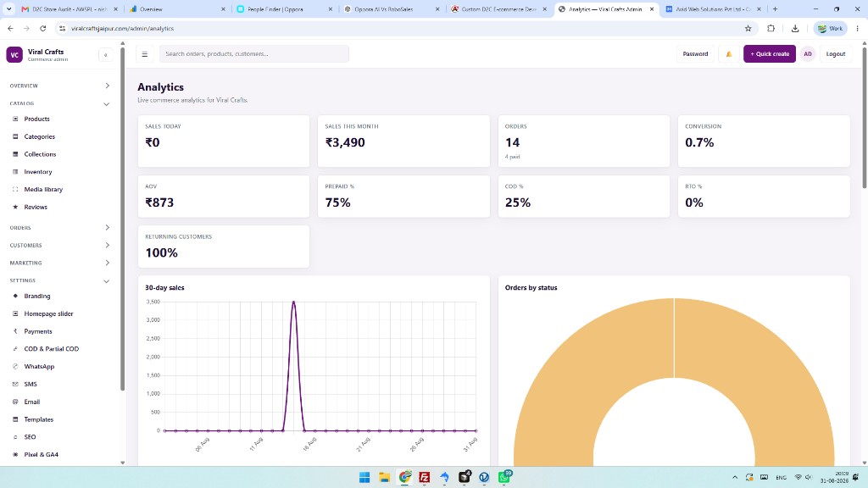Image resolution: width=868 pixels, height=488 pixels.
Task: Switch to the Overview browser tab
Action: click(x=177, y=9)
